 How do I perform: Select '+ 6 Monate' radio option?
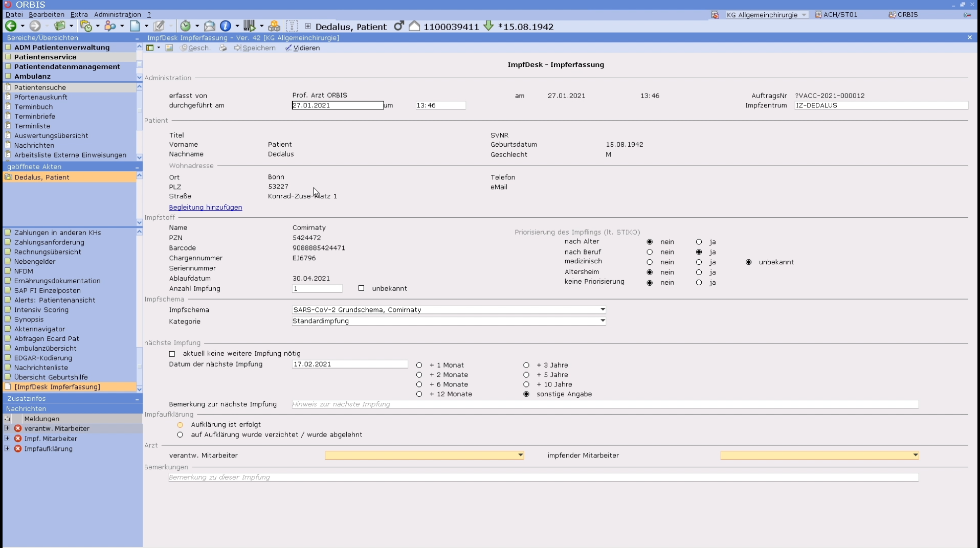[419, 384]
